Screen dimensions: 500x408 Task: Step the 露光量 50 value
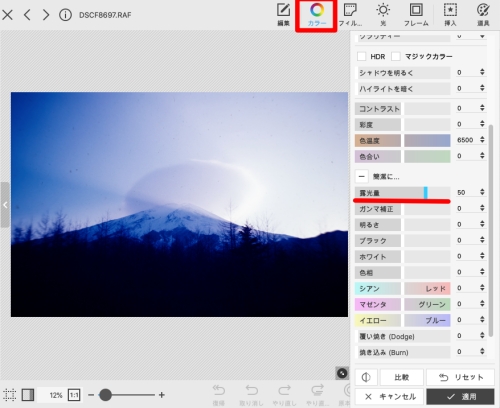(x=482, y=192)
